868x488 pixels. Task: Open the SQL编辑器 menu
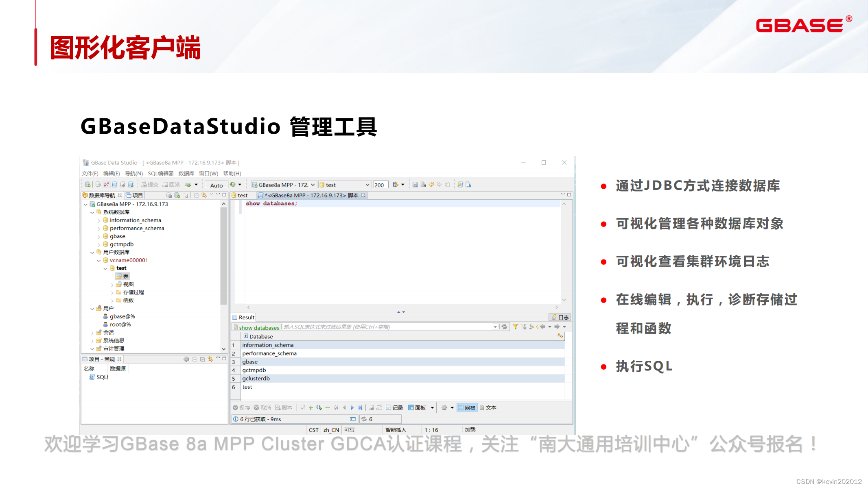pyautogui.click(x=160, y=174)
